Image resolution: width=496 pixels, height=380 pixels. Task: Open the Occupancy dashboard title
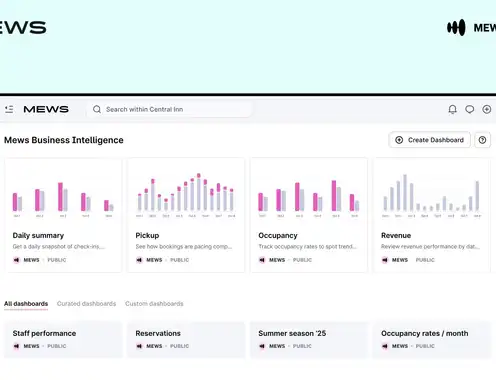[x=278, y=236]
